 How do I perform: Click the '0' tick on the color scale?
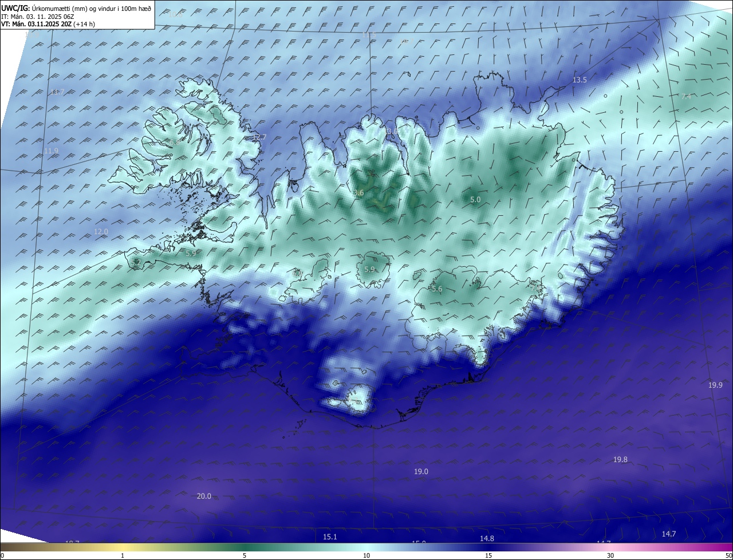tap(2, 556)
